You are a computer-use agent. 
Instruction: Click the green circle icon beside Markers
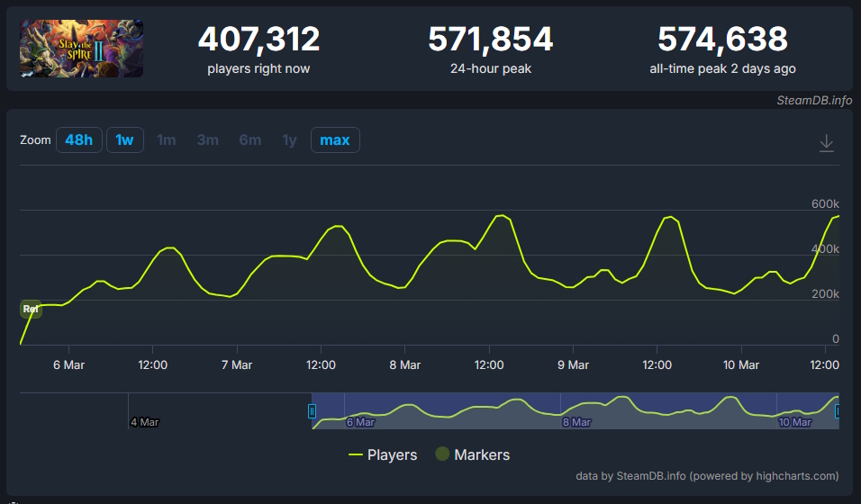(441, 454)
